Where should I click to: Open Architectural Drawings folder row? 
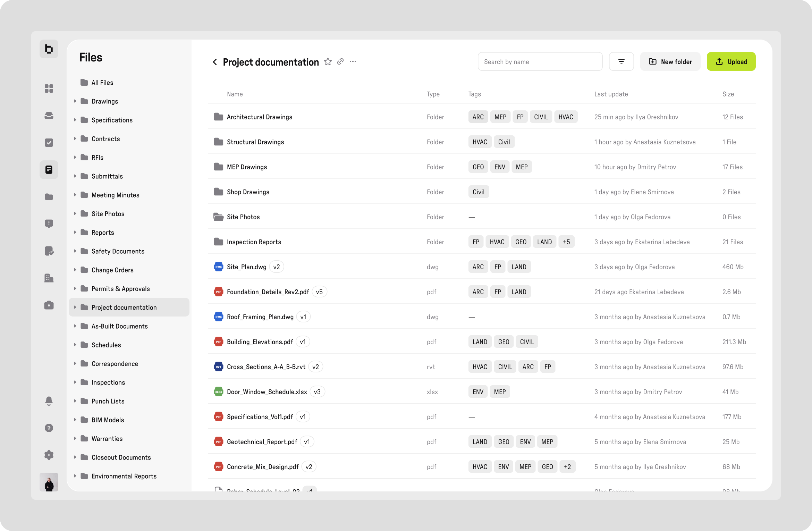(482, 117)
